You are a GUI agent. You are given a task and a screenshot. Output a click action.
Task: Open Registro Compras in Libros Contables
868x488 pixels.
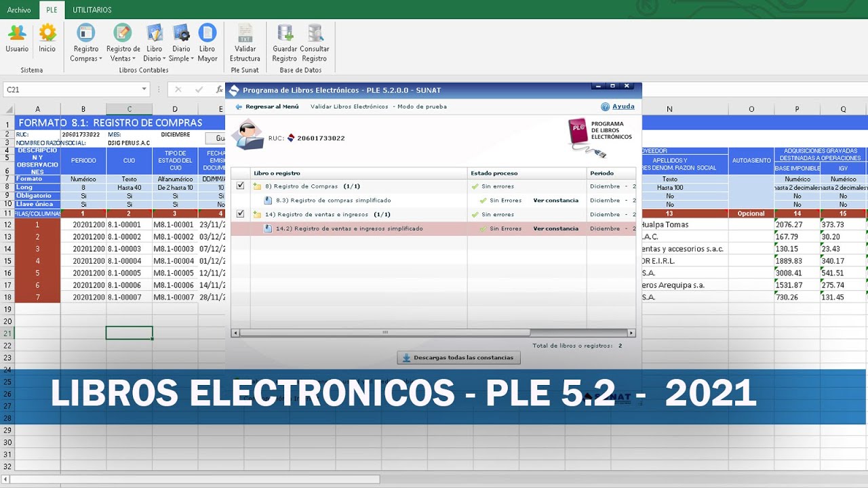point(85,43)
